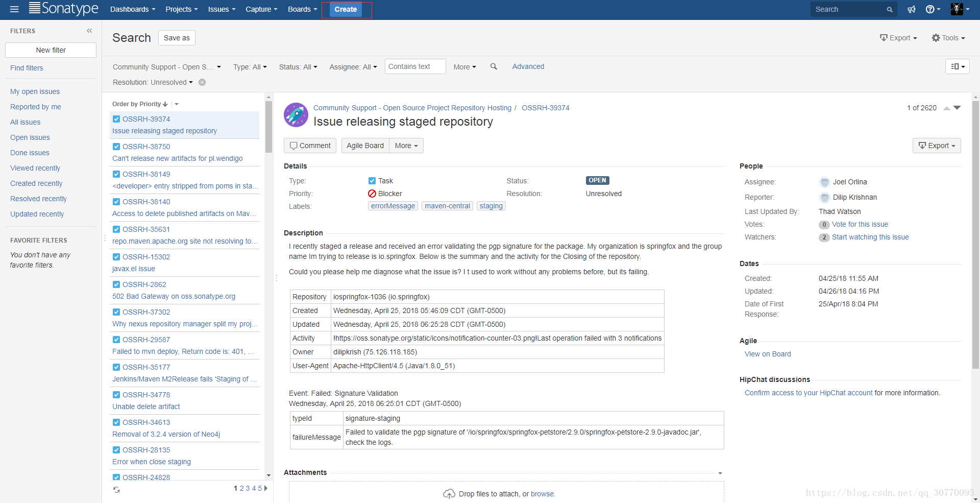Click the task icon for OSSRH-38750
980x503 pixels.
pos(116,147)
